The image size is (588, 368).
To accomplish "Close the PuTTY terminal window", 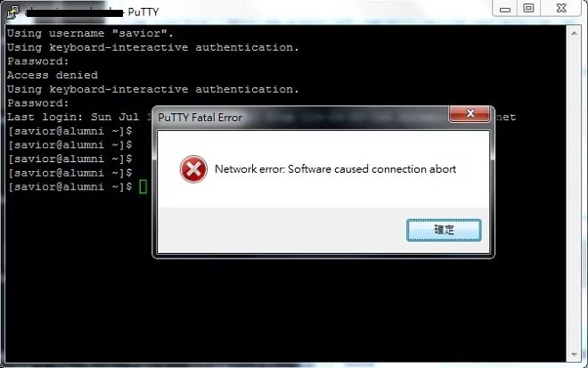I will 561,9.
